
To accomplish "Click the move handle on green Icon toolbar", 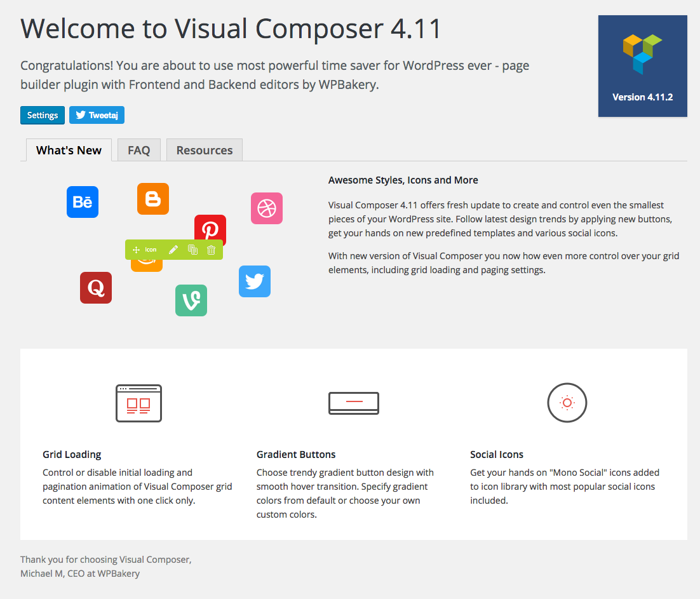I will click(x=136, y=250).
